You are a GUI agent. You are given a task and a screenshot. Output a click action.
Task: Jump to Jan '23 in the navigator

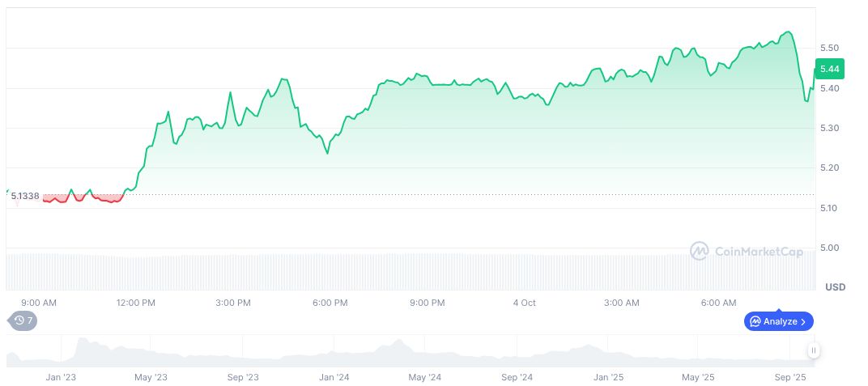[x=61, y=377]
